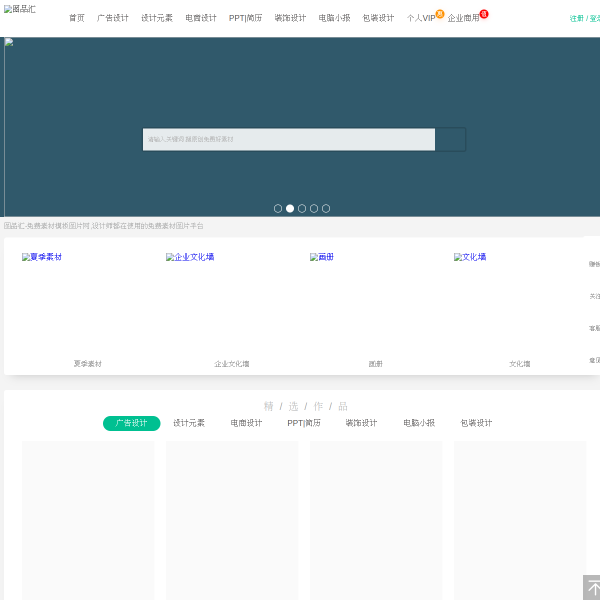Switch to the 电商设计 featured-works tab
The width and height of the screenshot is (600, 600).
[246, 423]
